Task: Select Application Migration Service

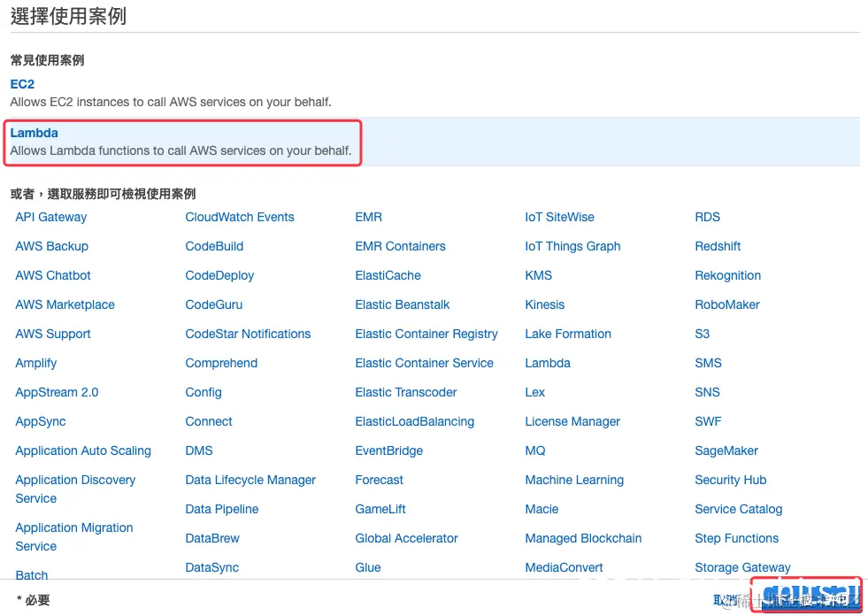Action: [74, 536]
